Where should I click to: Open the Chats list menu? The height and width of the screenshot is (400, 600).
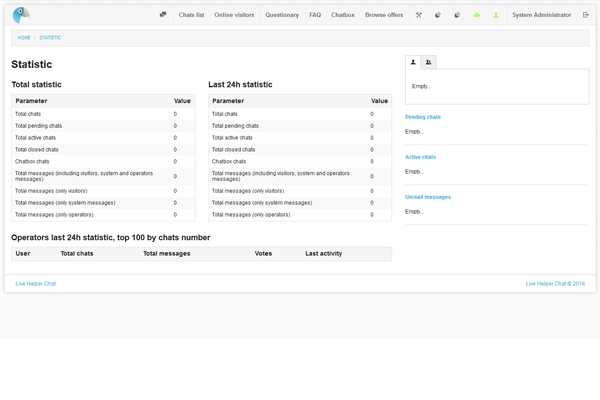pos(191,15)
